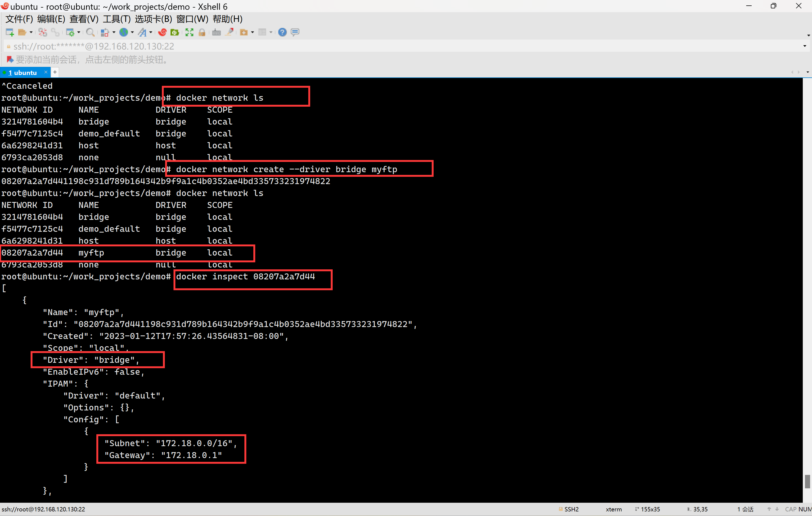Open the key mapping keyboard icon
Viewport: 812px width, 516px height.
[217, 32]
